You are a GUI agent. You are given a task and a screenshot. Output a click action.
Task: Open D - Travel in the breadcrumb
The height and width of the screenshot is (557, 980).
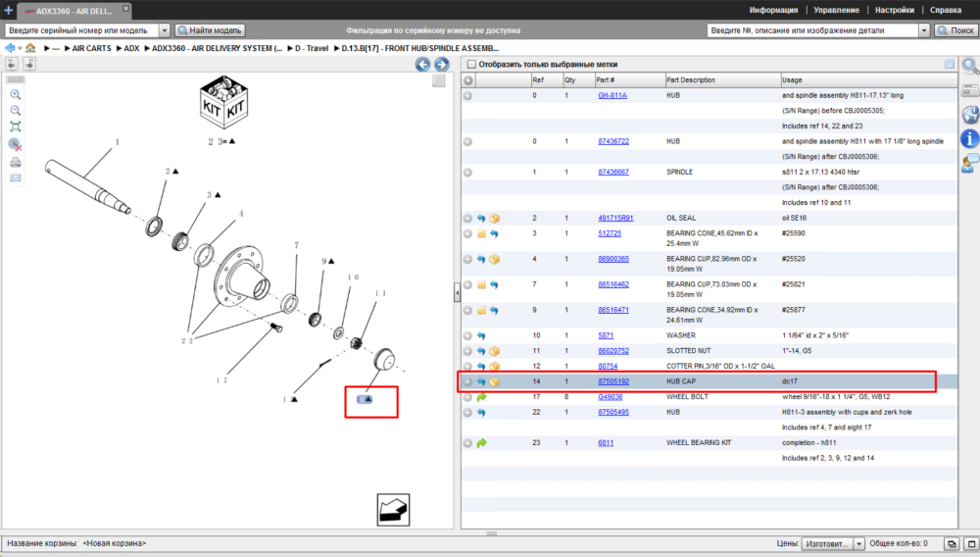(312, 48)
